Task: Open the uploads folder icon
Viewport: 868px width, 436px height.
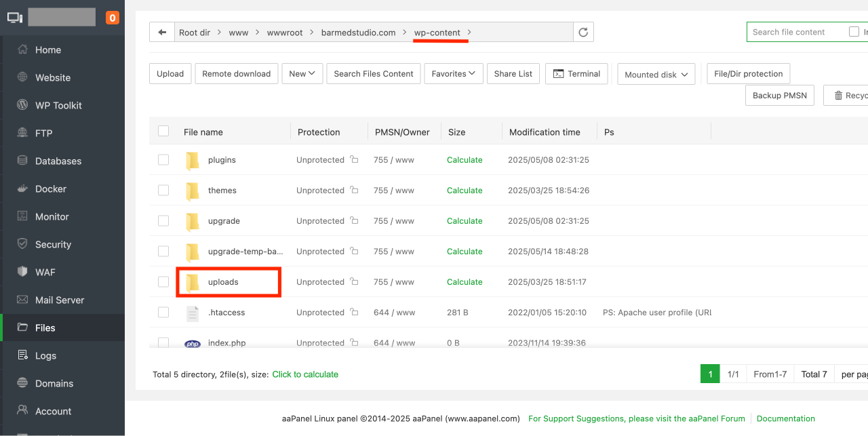Action: coord(193,282)
